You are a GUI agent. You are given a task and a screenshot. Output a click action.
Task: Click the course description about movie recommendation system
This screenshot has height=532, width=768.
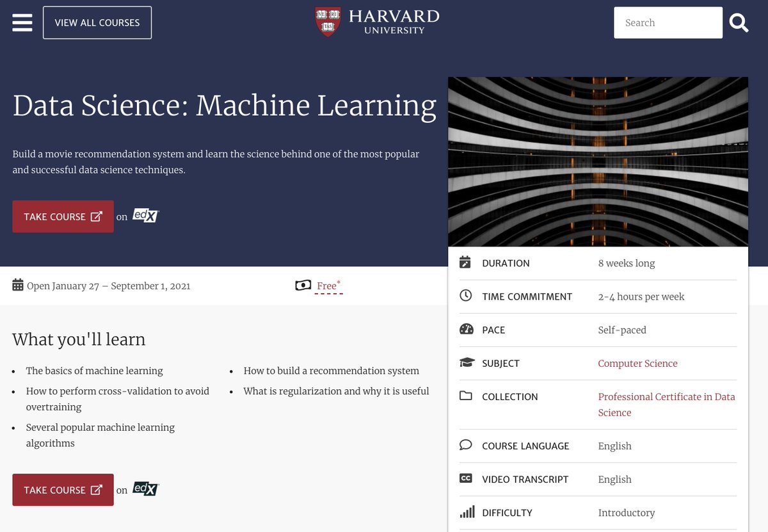coord(216,162)
